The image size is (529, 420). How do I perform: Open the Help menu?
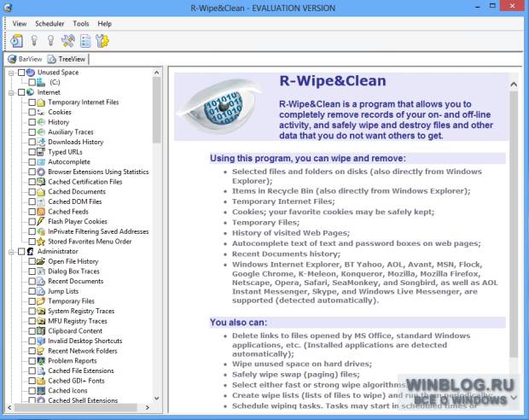(x=105, y=24)
